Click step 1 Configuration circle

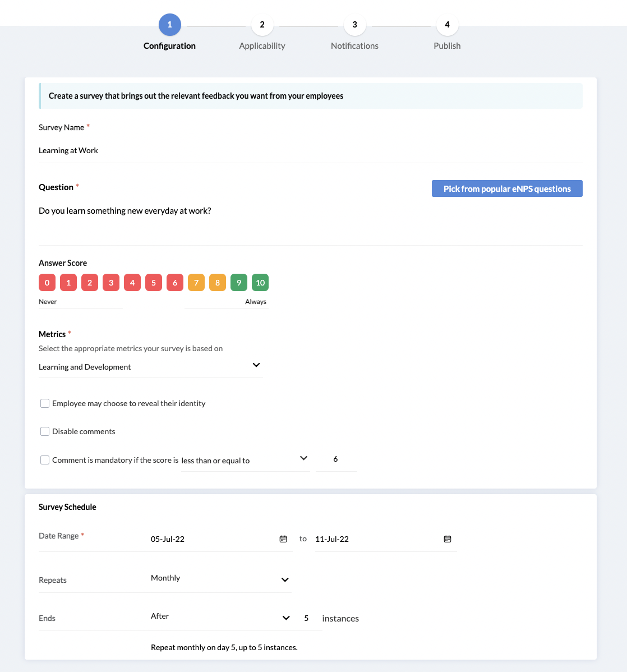click(x=169, y=25)
